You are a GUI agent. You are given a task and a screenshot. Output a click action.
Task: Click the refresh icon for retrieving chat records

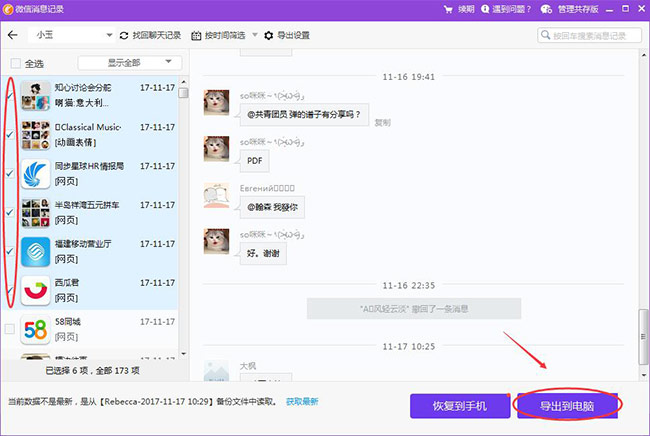[x=124, y=36]
